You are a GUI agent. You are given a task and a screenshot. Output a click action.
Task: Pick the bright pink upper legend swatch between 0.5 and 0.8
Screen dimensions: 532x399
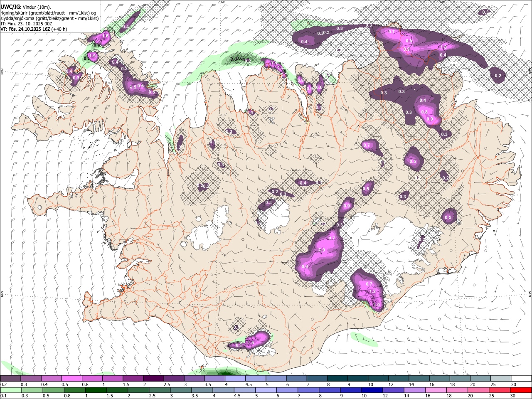tap(71, 378)
